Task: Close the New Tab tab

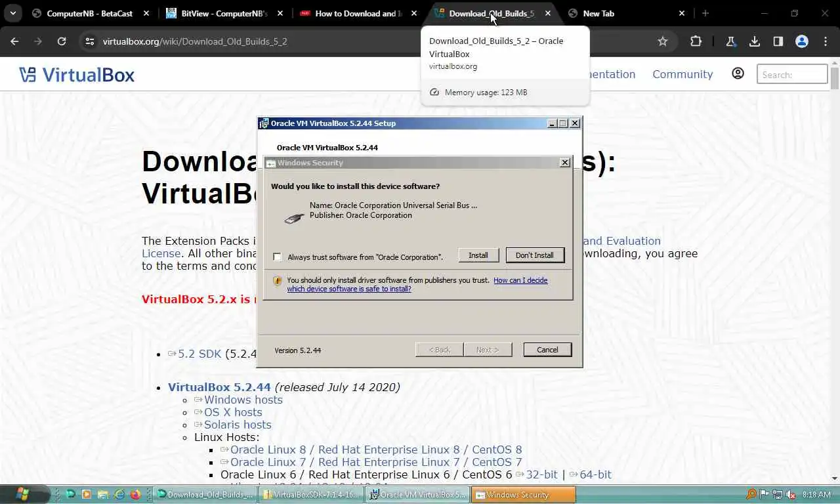Action: pyautogui.click(x=681, y=13)
